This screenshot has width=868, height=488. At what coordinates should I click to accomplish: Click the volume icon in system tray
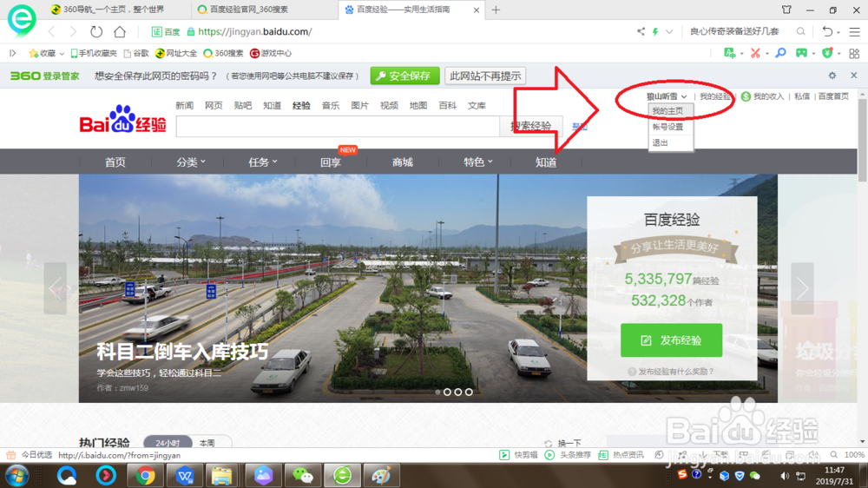tap(785, 476)
